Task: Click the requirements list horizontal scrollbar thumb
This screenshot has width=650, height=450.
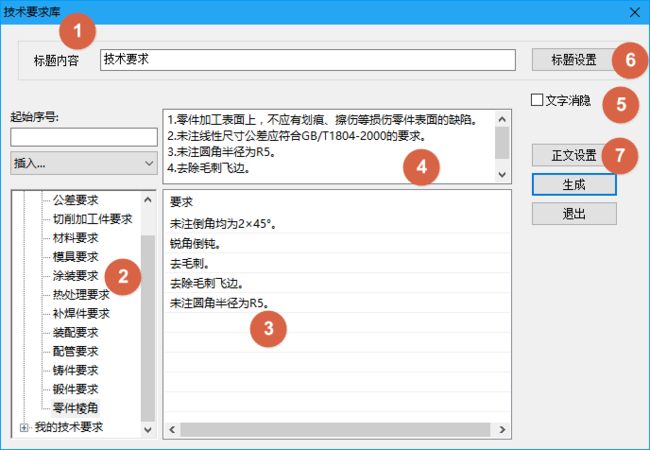Action: 335,430
